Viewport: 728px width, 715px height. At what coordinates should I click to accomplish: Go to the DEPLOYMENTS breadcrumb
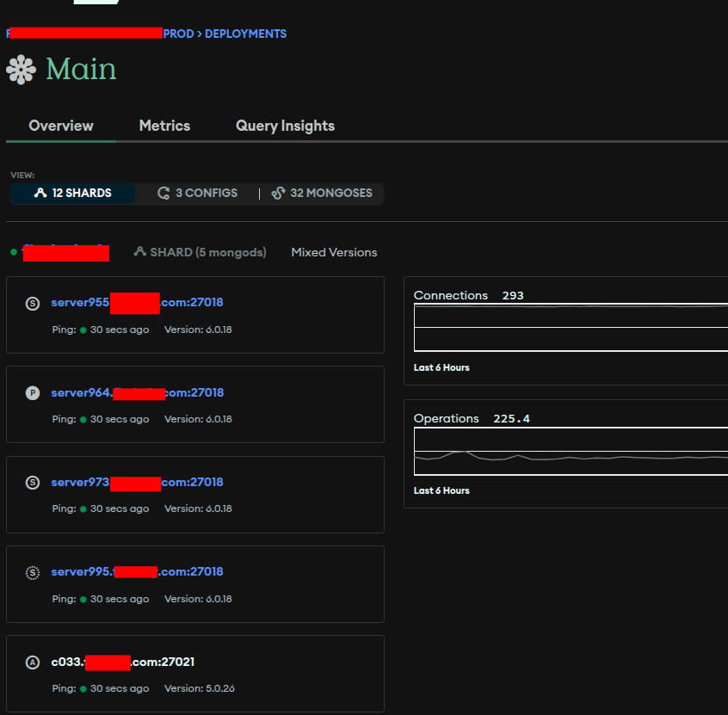(245, 34)
